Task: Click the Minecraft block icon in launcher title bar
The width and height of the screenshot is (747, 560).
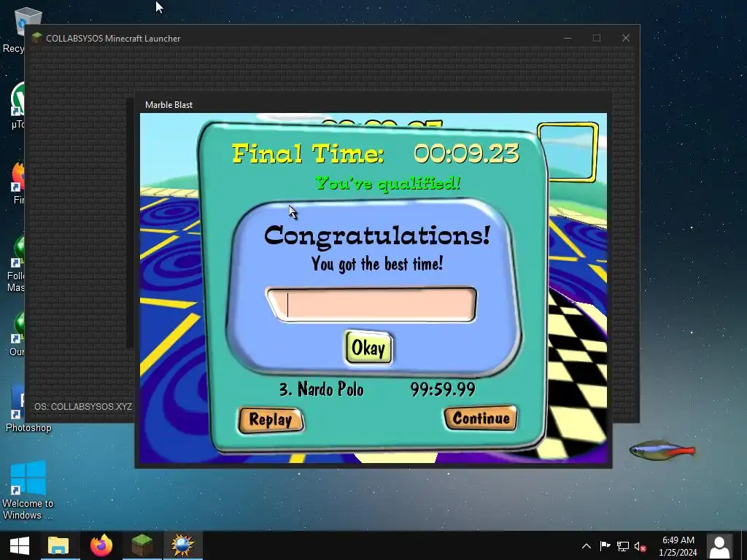Action: (x=36, y=38)
